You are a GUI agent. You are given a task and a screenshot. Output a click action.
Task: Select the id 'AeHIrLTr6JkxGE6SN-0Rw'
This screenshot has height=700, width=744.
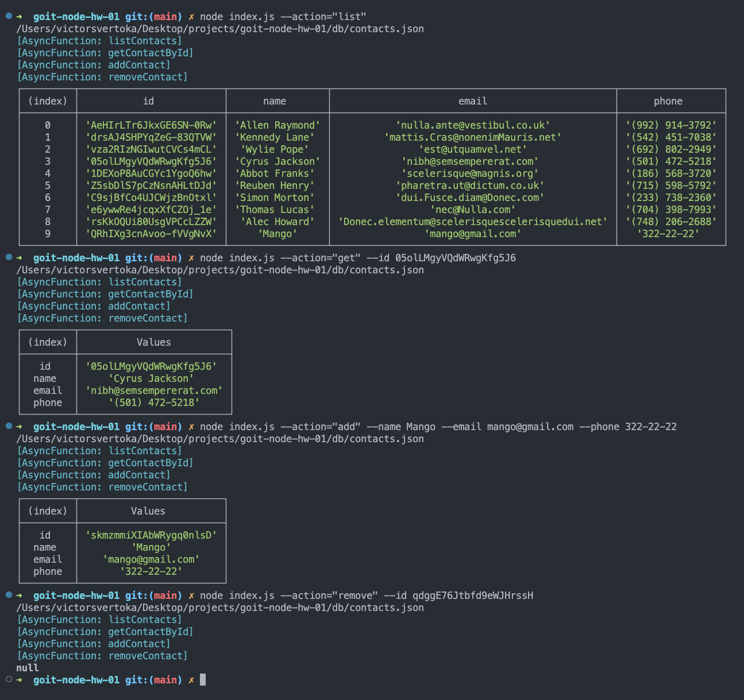(x=151, y=125)
